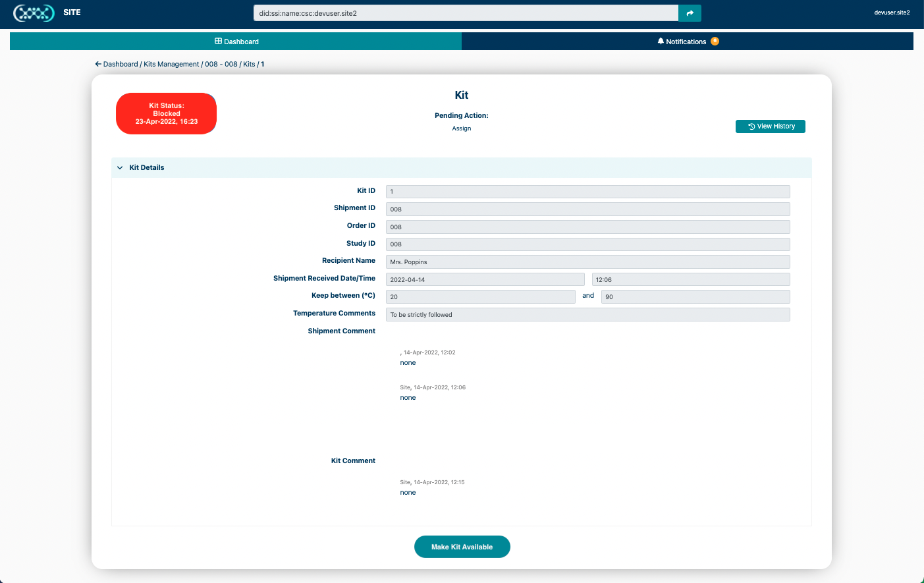Click the orange notification count badge

tap(715, 41)
